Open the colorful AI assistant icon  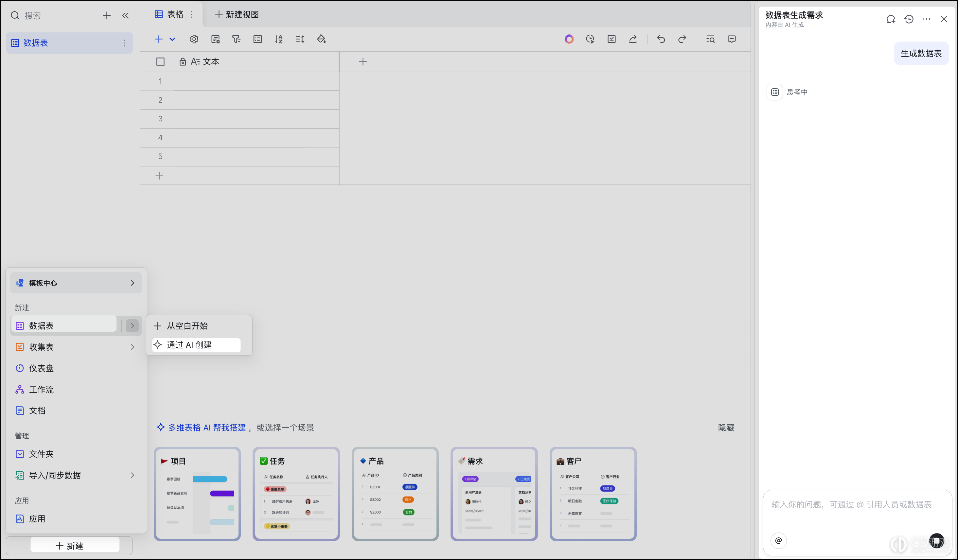coord(569,39)
